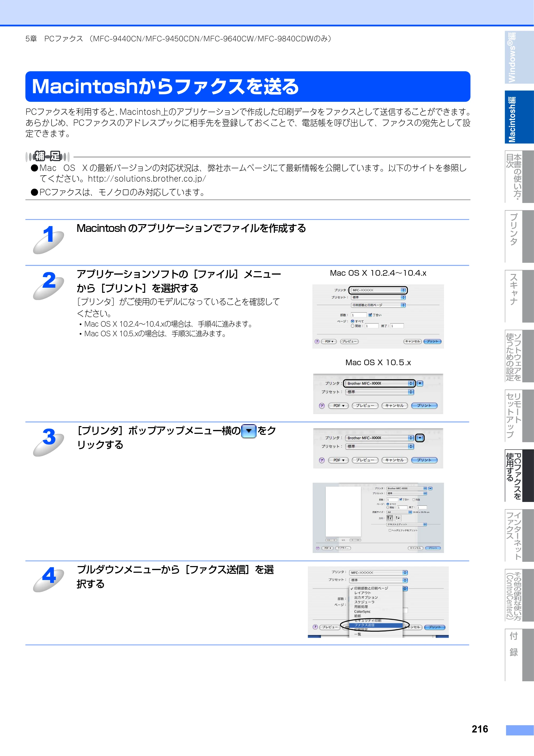
Task: Click help icon in step 4's dialog
Action: tap(315, 627)
